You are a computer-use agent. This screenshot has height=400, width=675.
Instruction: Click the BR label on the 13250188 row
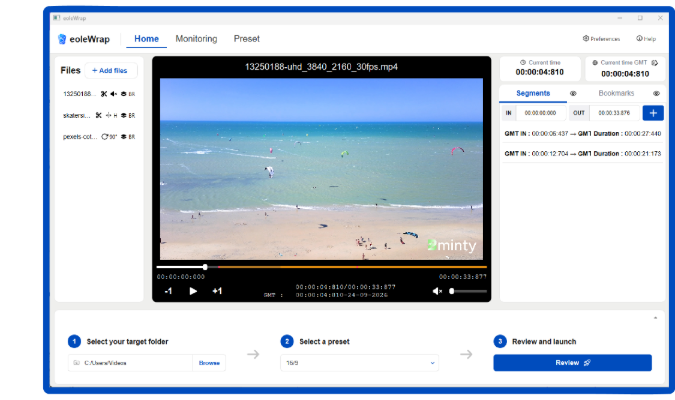tap(132, 94)
